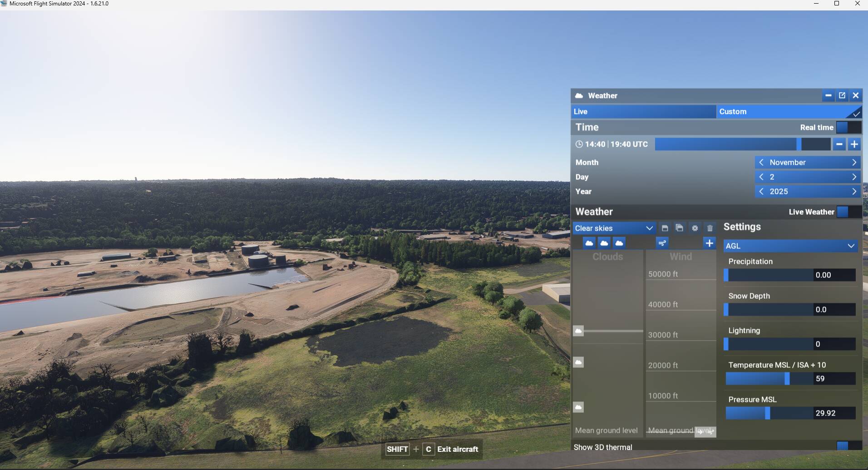868x470 pixels.
Task: Open the Clear skies preset dropdown
Action: (x=613, y=228)
